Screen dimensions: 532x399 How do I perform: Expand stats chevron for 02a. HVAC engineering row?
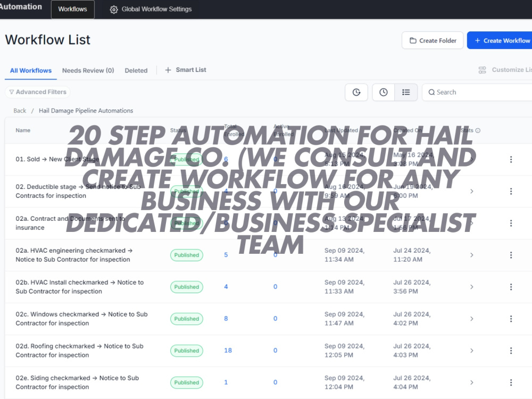coord(471,255)
